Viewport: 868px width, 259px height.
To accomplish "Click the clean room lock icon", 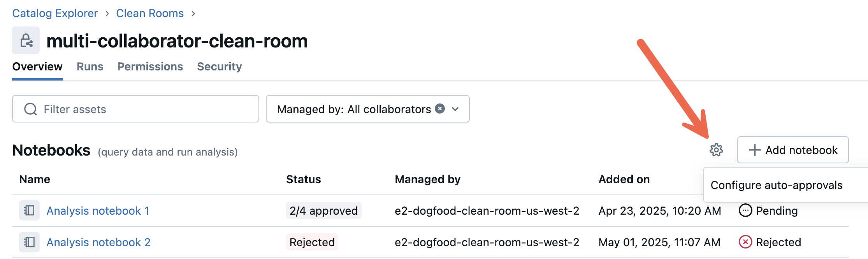I will point(26,40).
